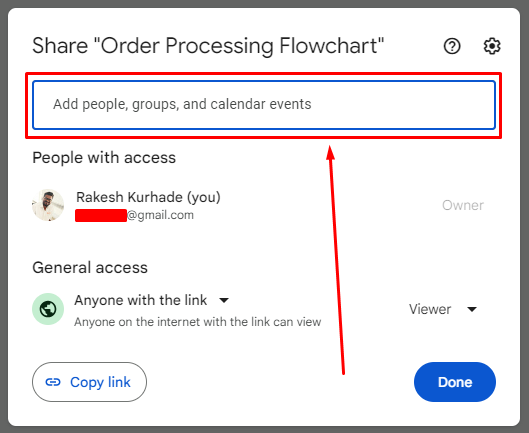Click the arrow next to Viewer
Viewport: 529px width, 433px height.
coord(472,309)
